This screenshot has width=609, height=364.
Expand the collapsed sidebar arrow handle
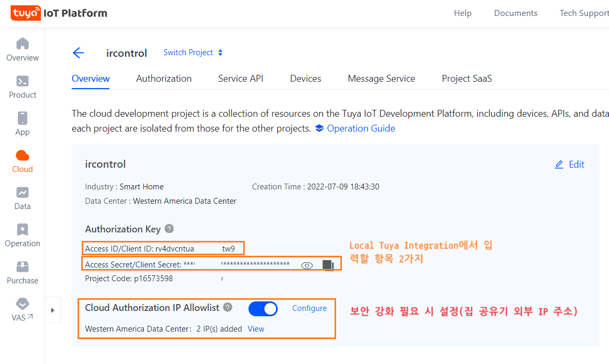click(53, 310)
